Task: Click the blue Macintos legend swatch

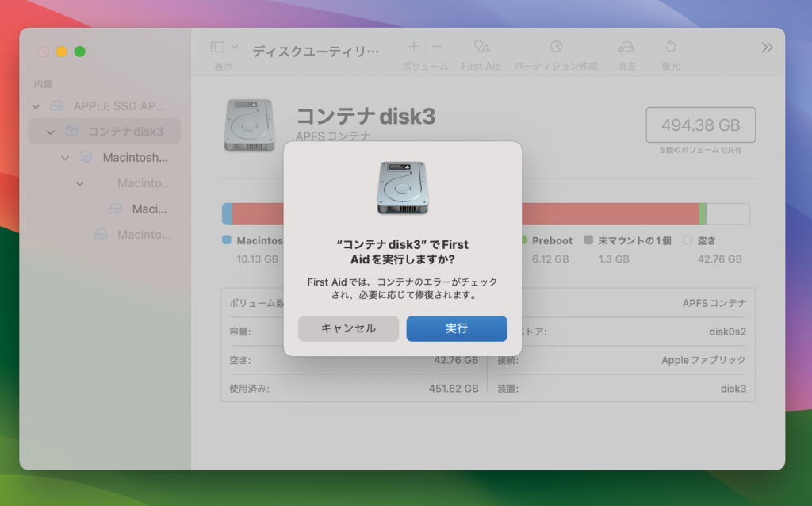Action: pos(226,240)
